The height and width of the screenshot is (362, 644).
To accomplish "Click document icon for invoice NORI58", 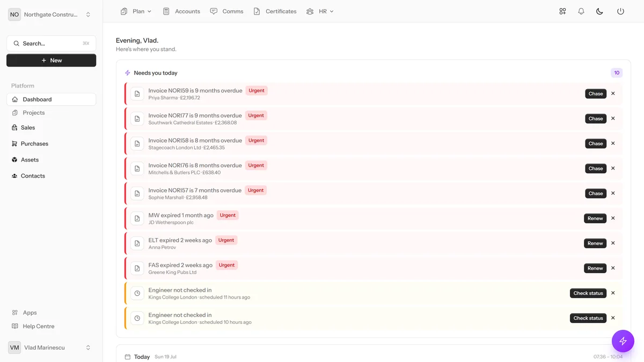I will click(137, 144).
